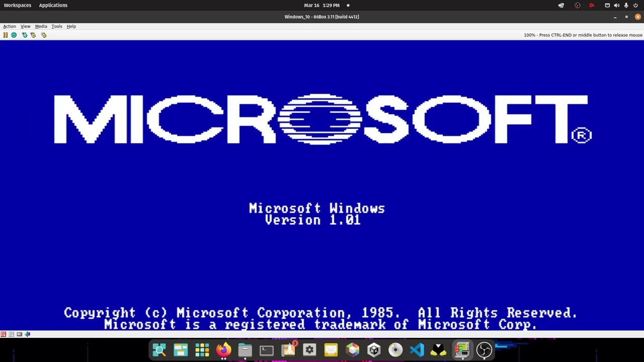Expand the View menu

tap(25, 26)
